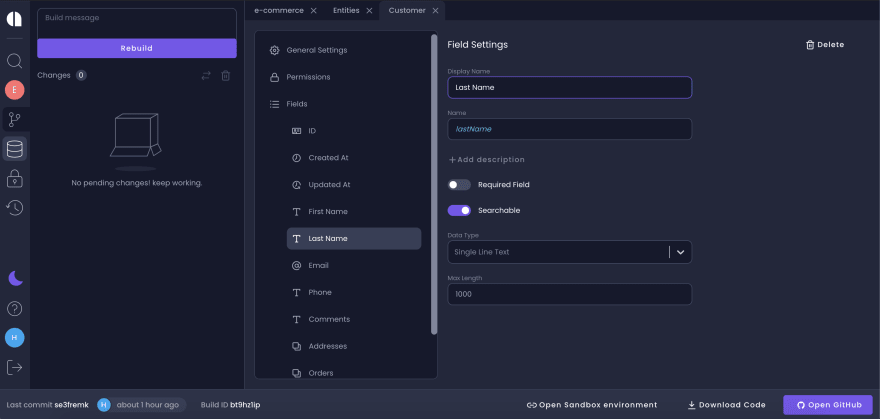Select the Last Name field
This screenshot has height=419, width=880.
(354, 238)
